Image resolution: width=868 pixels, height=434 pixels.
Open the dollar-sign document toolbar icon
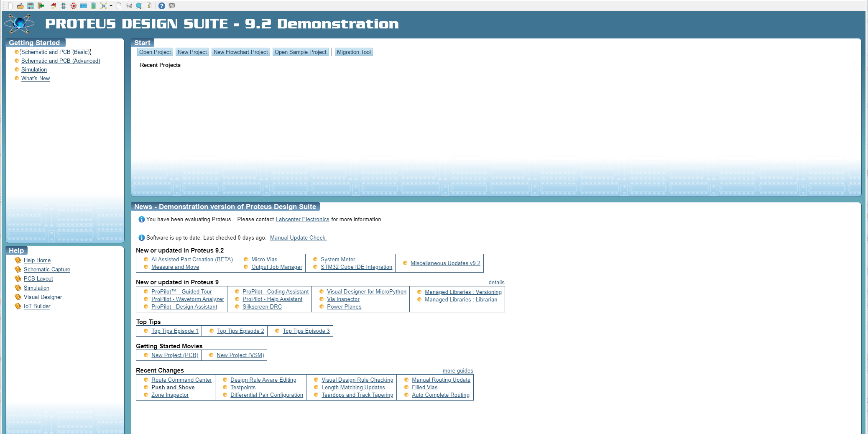(x=149, y=6)
